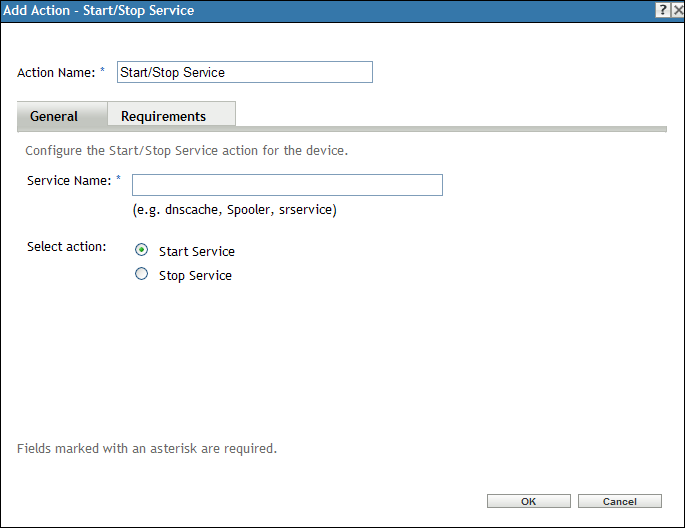
Task: Click the required fields asterisk note
Action: (x=147, y=448)
